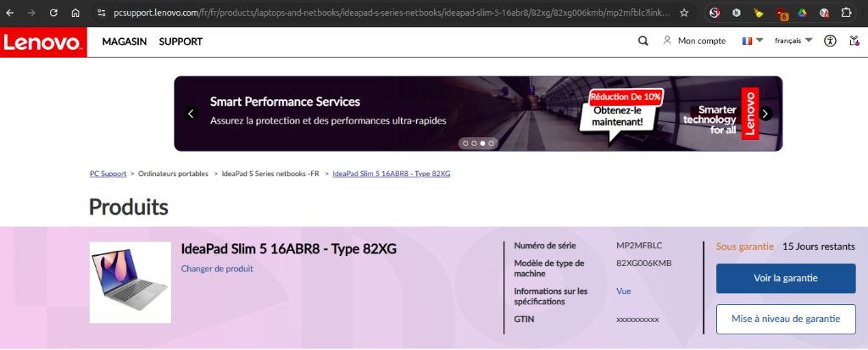Viewport: 868px width, 350px height.
Task: Click the Numéro de série label
Action: 545,246
